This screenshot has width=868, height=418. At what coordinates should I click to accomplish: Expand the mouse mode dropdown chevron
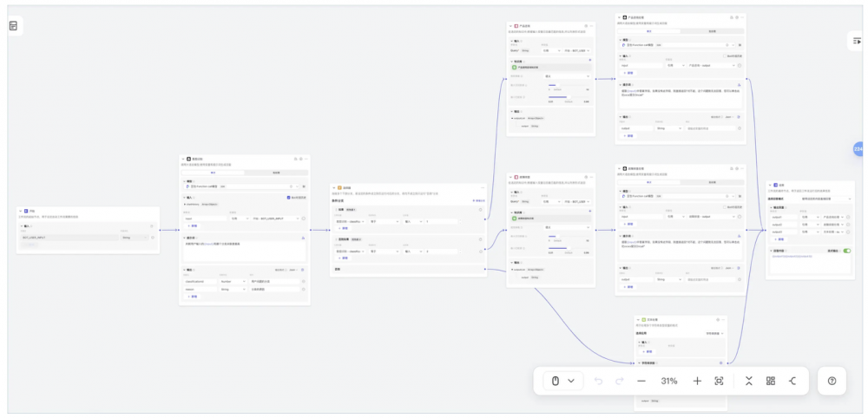[571, 381]
